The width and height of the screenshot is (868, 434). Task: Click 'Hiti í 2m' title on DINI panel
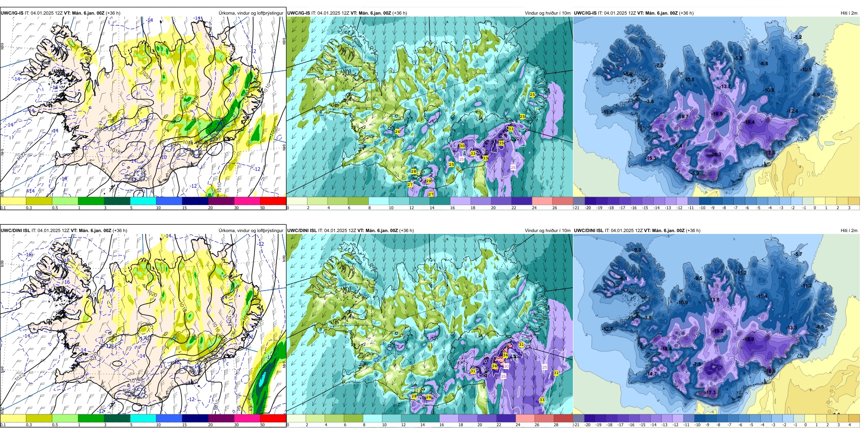[x=849, y=231]
